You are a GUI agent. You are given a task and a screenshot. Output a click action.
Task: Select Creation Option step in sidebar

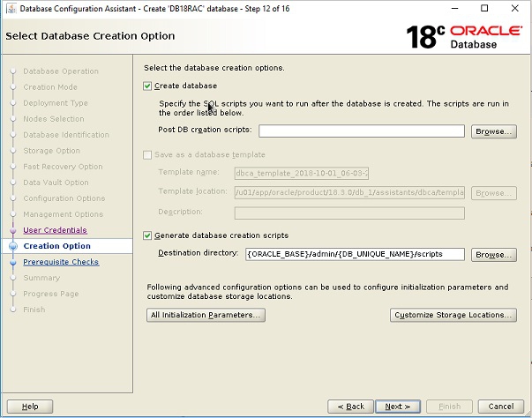point(57,246)
